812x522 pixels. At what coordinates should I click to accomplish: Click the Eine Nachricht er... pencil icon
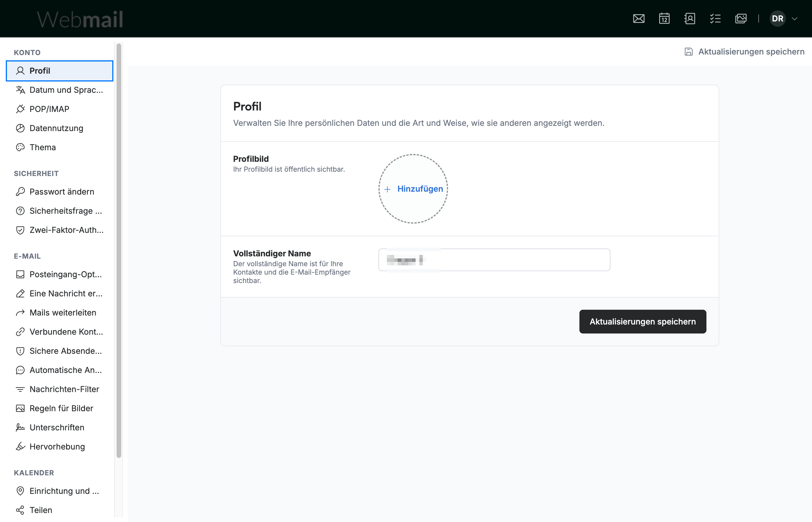click(x=20, y=293)
